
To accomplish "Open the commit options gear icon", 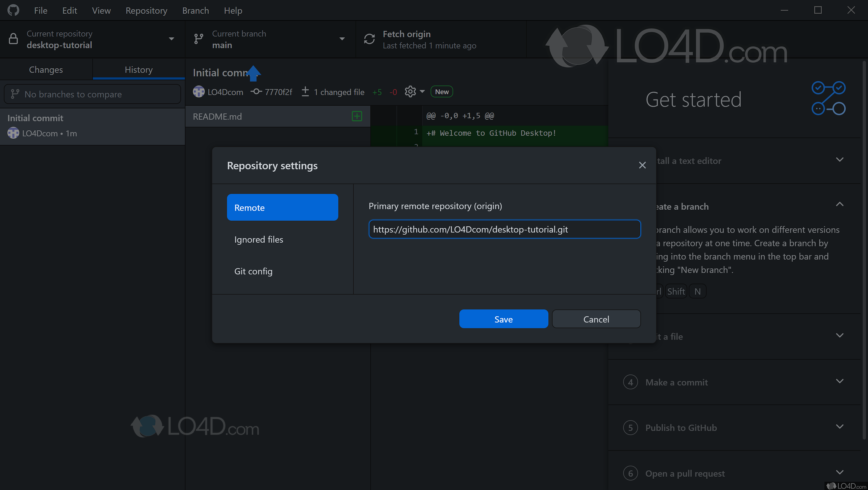I will [x=410, y=91].
